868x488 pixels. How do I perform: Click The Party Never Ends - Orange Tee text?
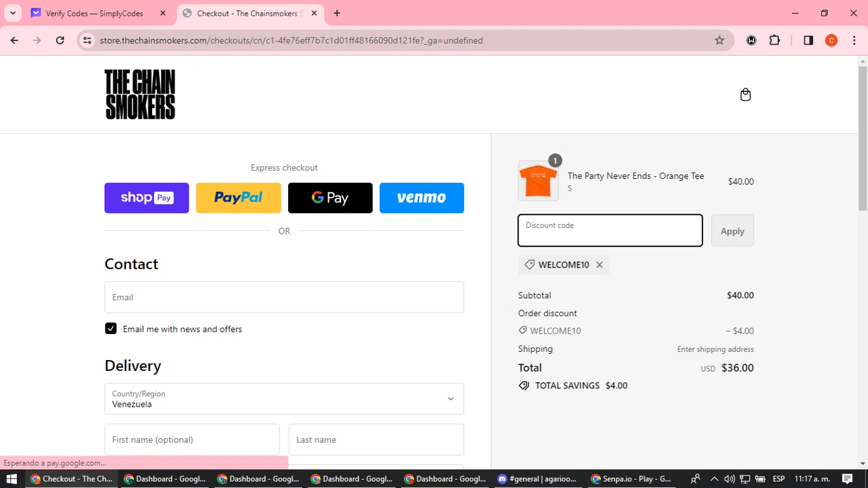(636, 176)
